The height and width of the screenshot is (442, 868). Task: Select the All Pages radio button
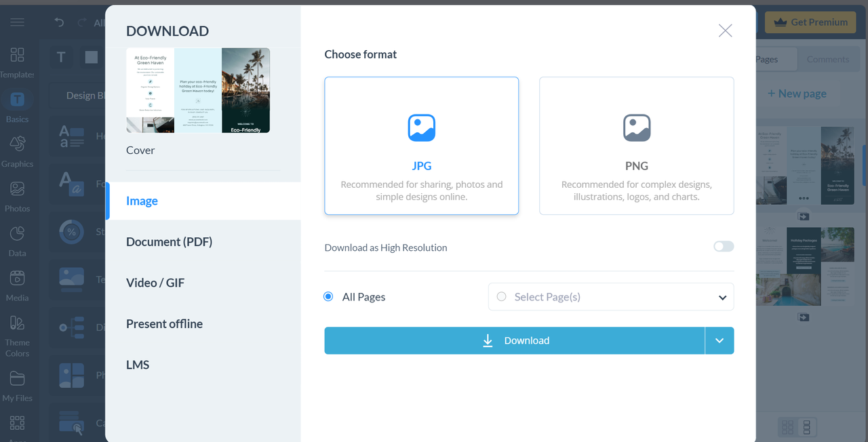[x=329, y=296]
